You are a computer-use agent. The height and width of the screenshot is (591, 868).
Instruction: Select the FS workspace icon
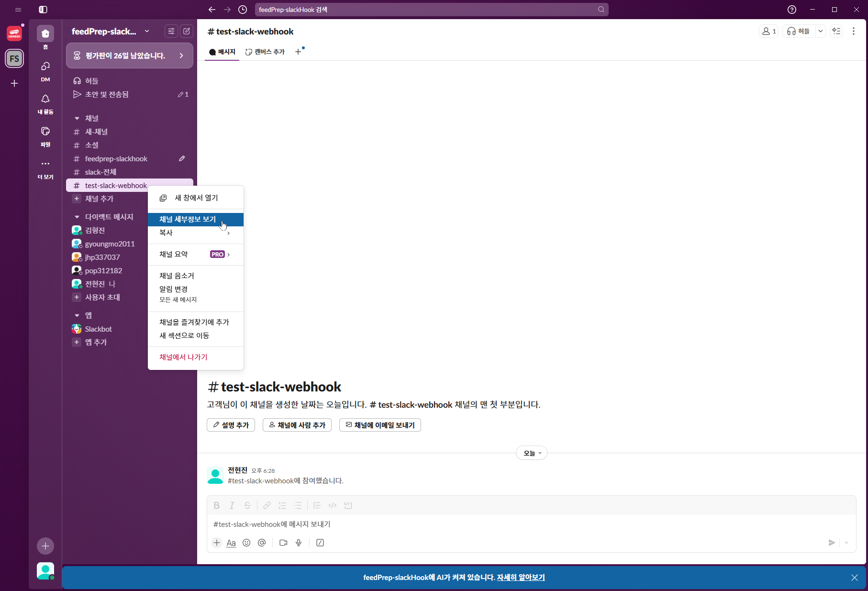click(14, 58)
